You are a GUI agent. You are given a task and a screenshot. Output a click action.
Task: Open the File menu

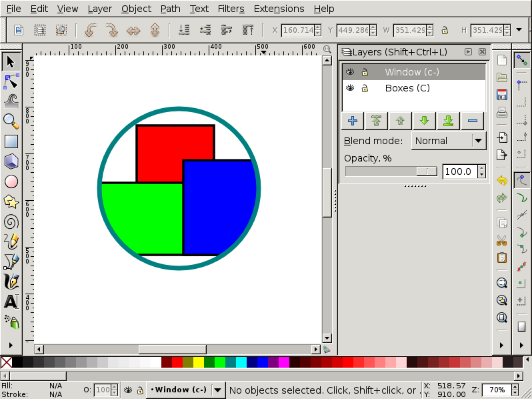13,9
